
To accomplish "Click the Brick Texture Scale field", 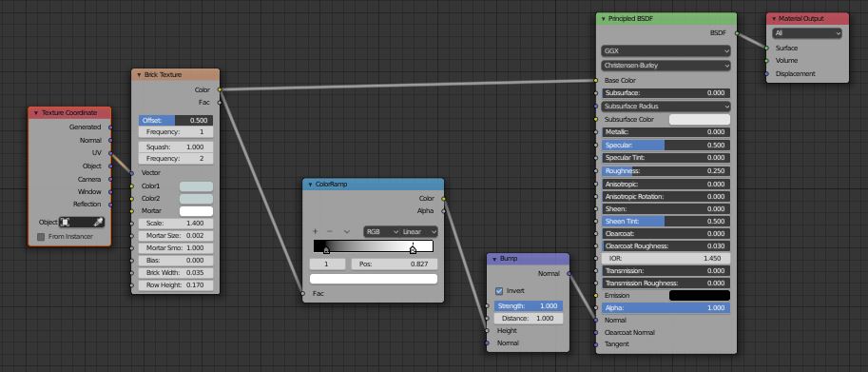I will (x=176, y=224).
